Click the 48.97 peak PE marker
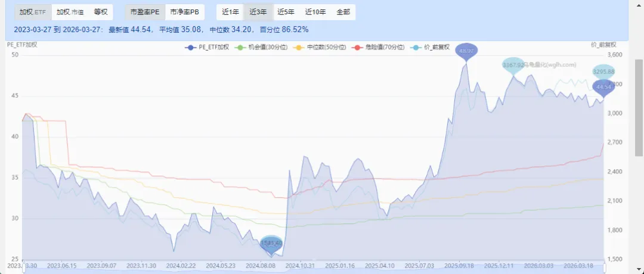The height and width of the screenshot is (274, 644). coord(466,51)
